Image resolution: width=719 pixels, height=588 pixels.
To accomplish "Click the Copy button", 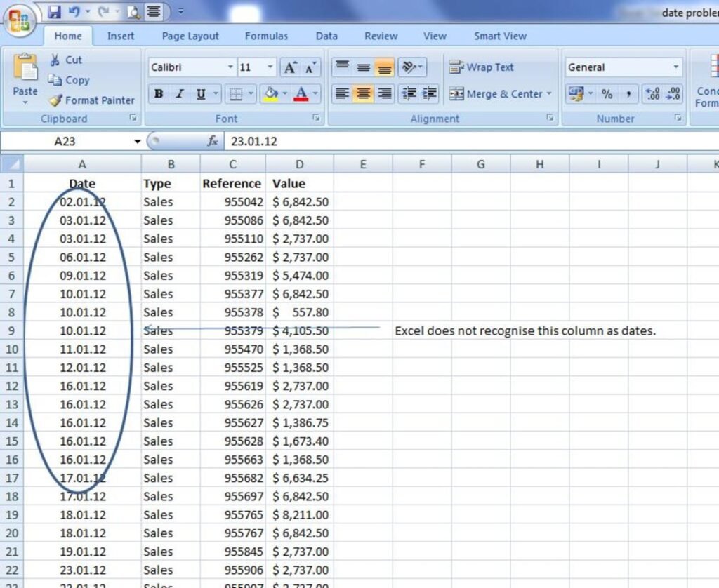I will click(x=69, y=80).
